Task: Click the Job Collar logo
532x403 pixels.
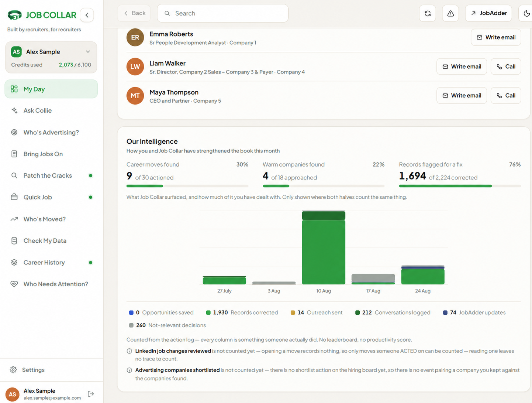Action: click(42, 15)
